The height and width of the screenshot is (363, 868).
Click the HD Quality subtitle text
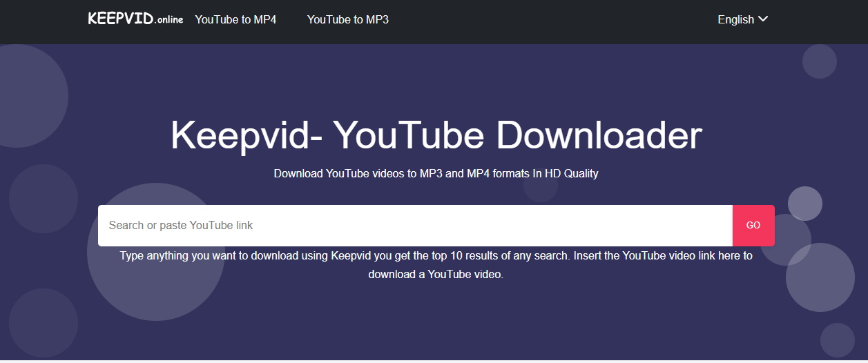coord(436,173)
